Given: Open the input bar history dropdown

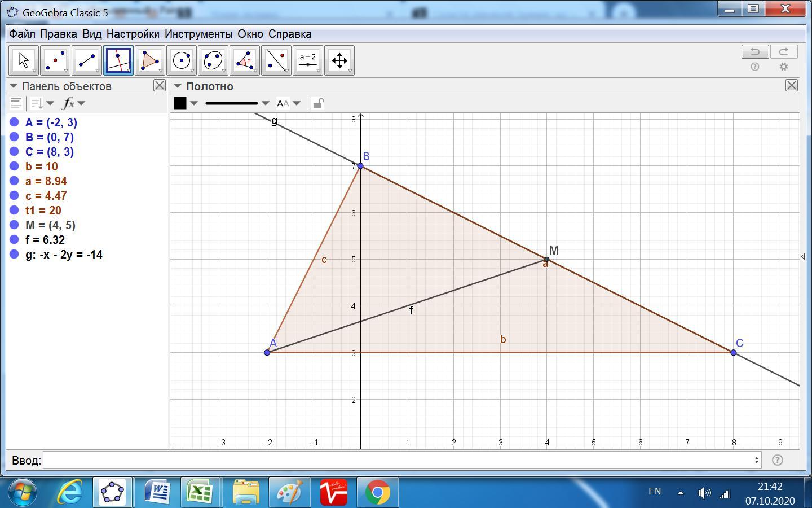Looking at the screenshot, I should (x=756, y=460).
